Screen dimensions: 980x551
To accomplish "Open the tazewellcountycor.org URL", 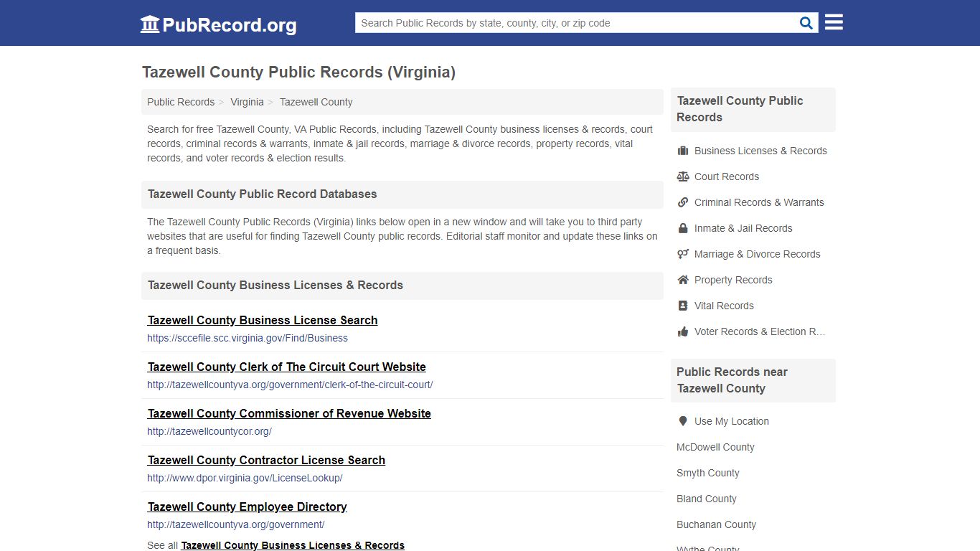I will [x=209, y=431].
